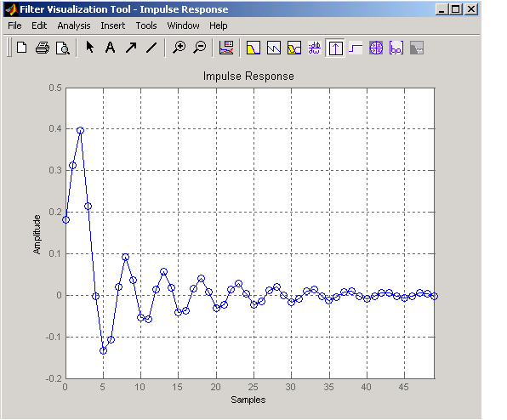Image resolution: width=507 pixels, height=420 pixels.
Task: Activate the Zoom In magnifier
Action: pyautogui.click(x=179, y=48)
